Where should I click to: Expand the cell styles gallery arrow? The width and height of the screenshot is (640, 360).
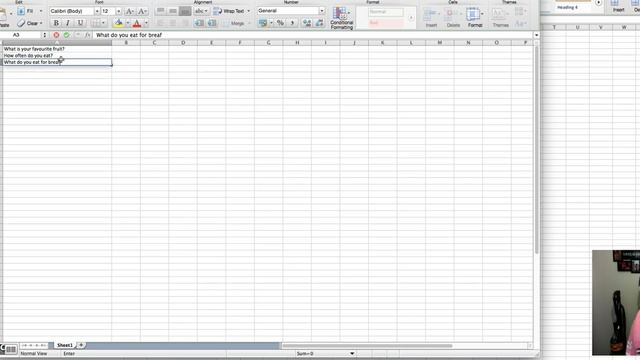coord(411,18)
